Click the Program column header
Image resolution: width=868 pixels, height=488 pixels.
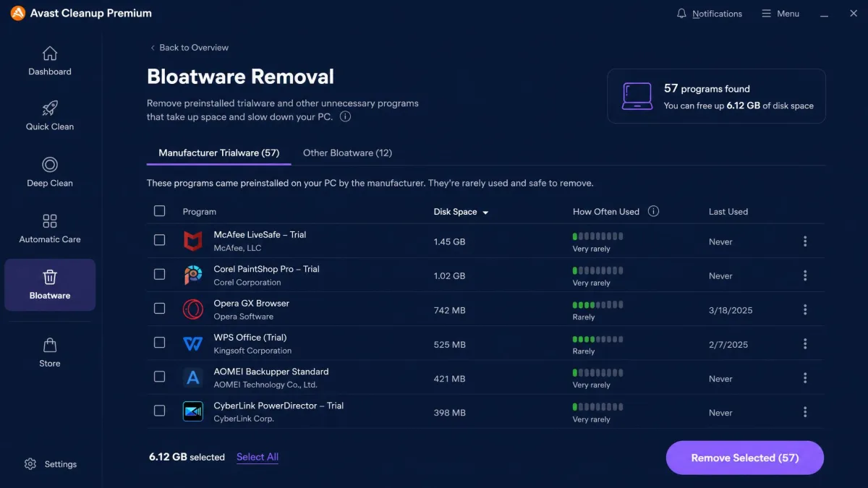pos(200,212)
